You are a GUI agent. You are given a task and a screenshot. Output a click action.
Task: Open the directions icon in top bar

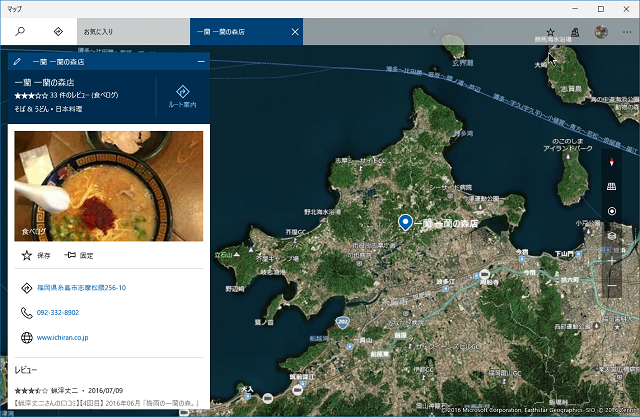(58, 31)
